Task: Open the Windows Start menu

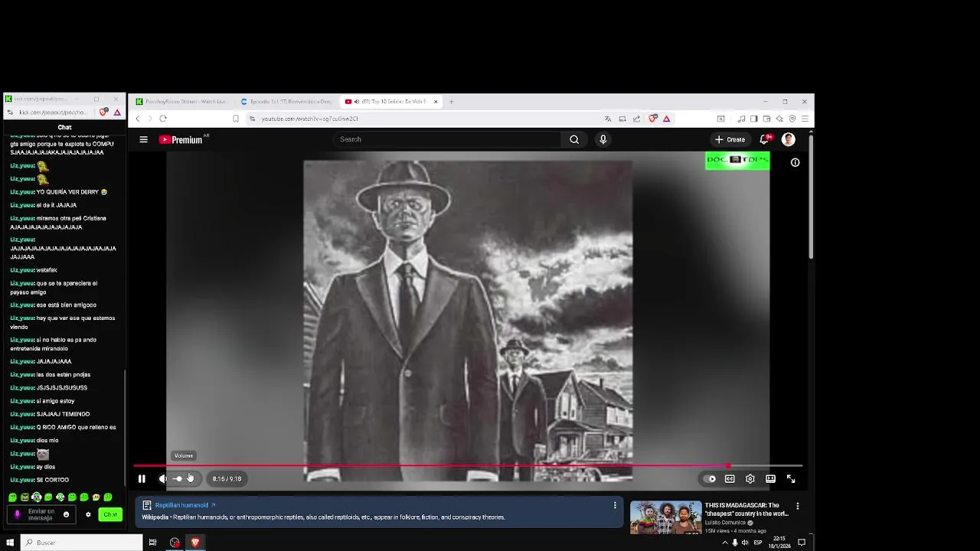Action: click(10, 543)
